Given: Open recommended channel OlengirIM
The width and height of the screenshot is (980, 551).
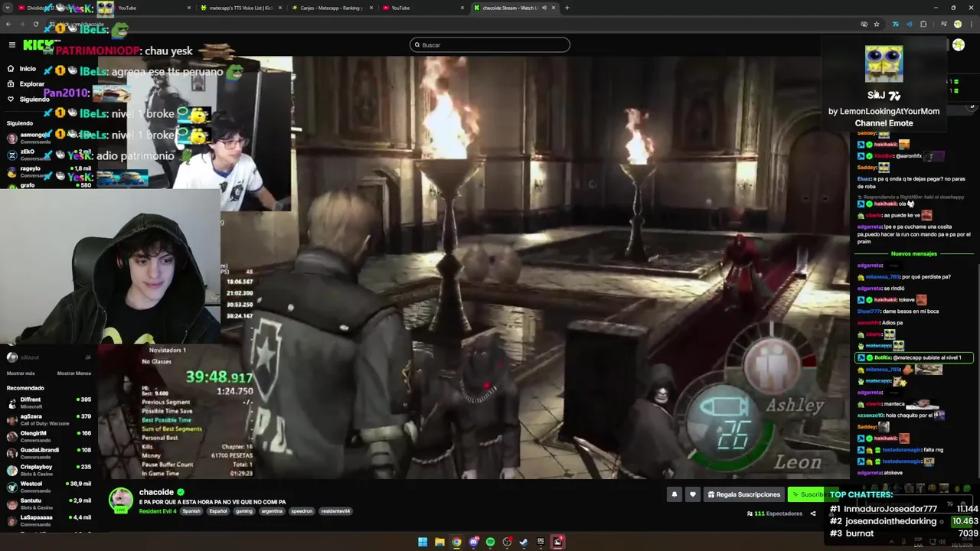Looking at the screenshot, I should point(47,436).
